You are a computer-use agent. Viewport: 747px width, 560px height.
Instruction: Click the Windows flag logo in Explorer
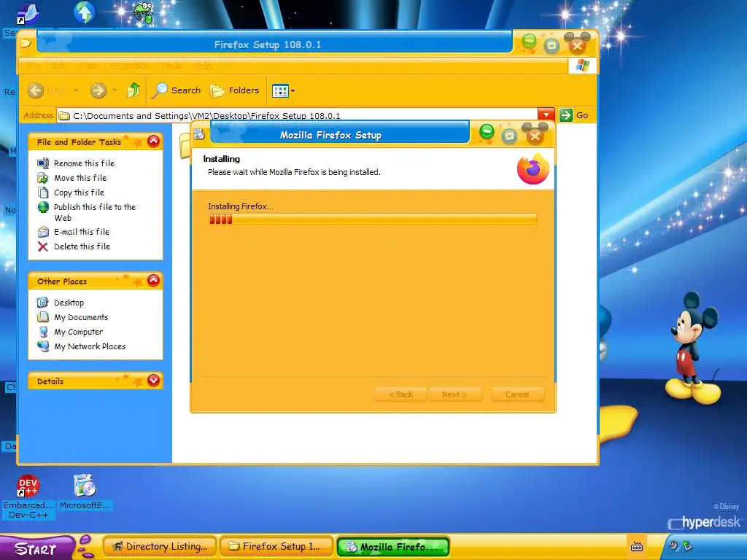tap(582, 65)
